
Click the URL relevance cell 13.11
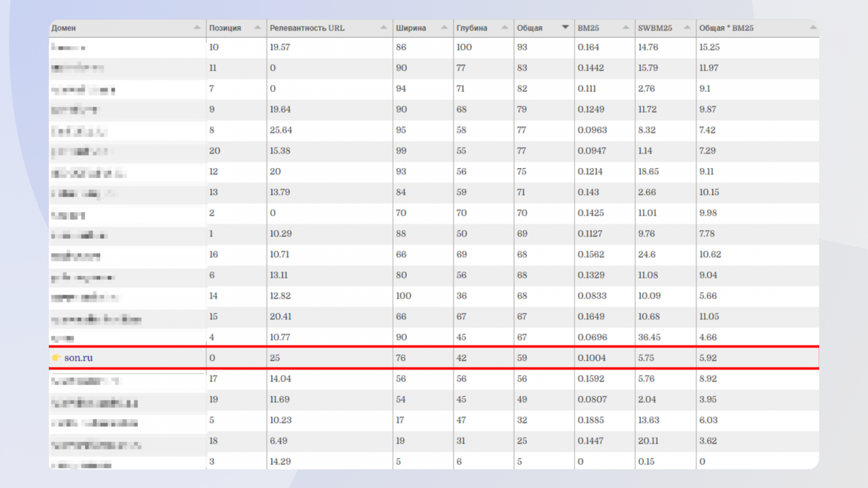pos(279,275)
